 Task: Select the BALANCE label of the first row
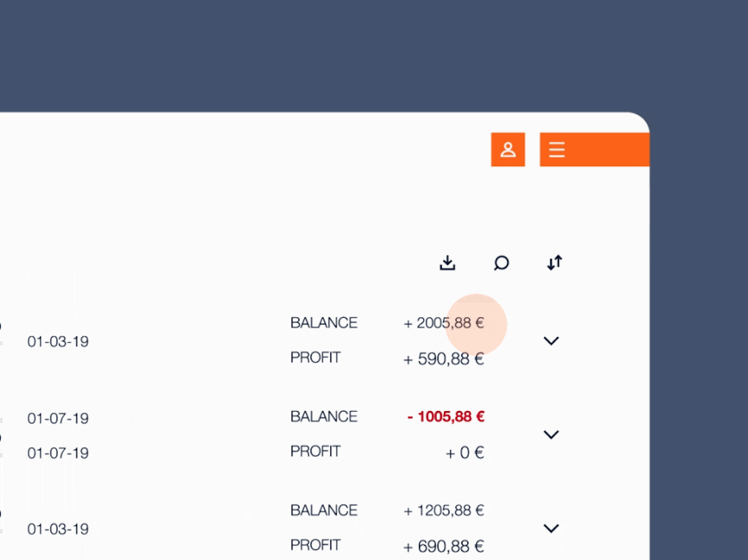pyautogui.click(x=323, y=323)
